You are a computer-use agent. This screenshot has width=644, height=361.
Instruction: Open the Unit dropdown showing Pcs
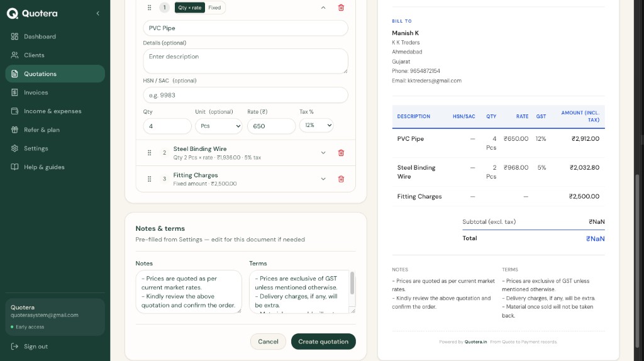click(x=218, y=126)
